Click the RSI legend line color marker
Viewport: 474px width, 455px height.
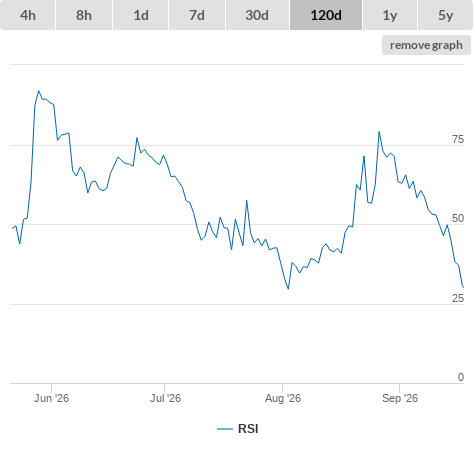coord(225,429)
